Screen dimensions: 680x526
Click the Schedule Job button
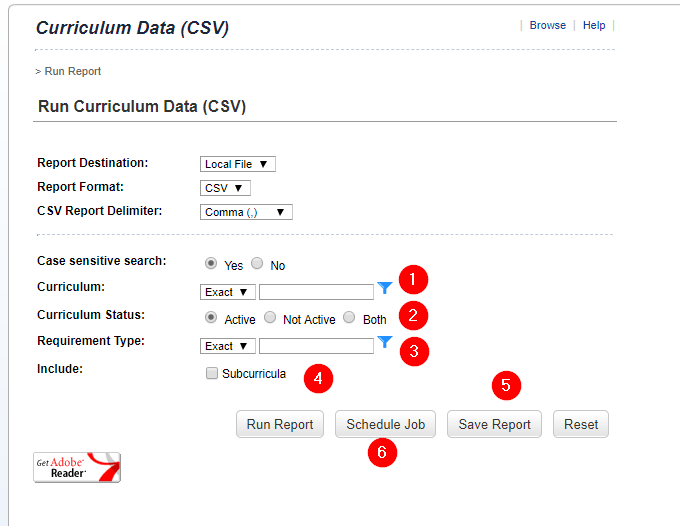tap(385, 424)
